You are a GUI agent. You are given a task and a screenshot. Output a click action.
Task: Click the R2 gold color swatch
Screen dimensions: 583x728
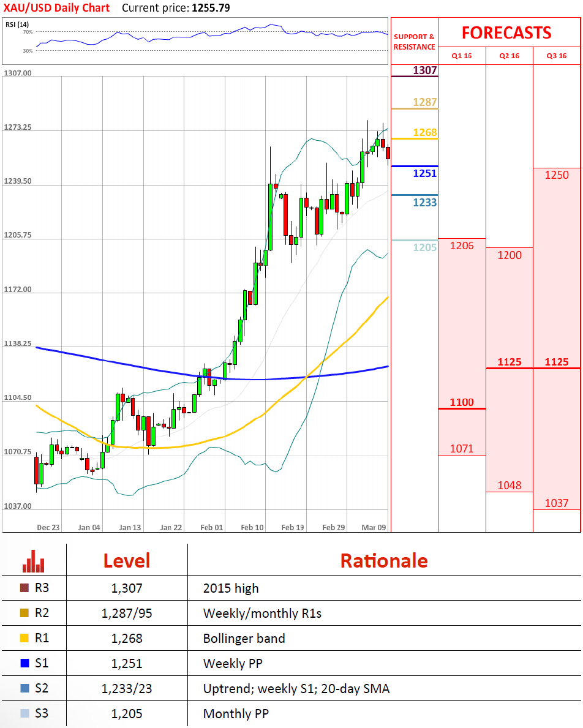(x=24, y=614)
